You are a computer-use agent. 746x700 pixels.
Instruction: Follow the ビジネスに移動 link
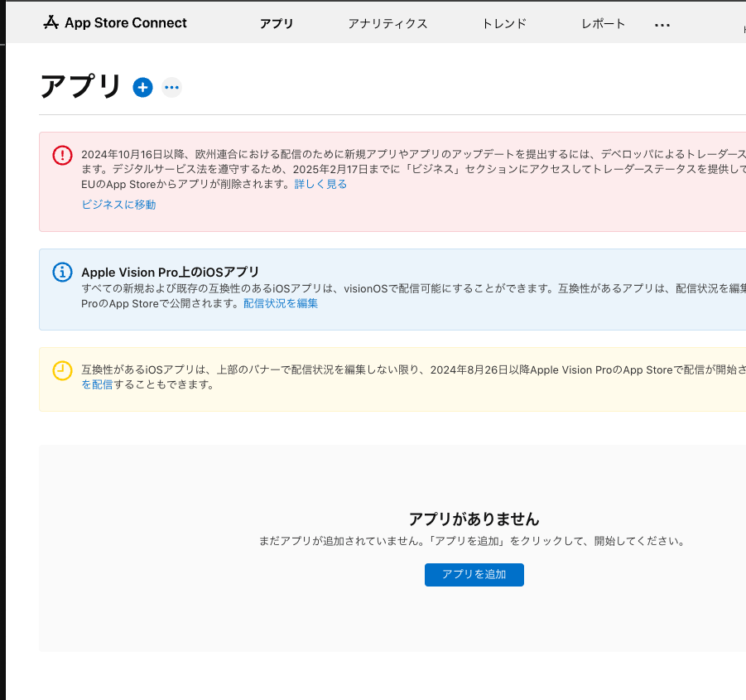pyautogui.click(x=118, y=205)
